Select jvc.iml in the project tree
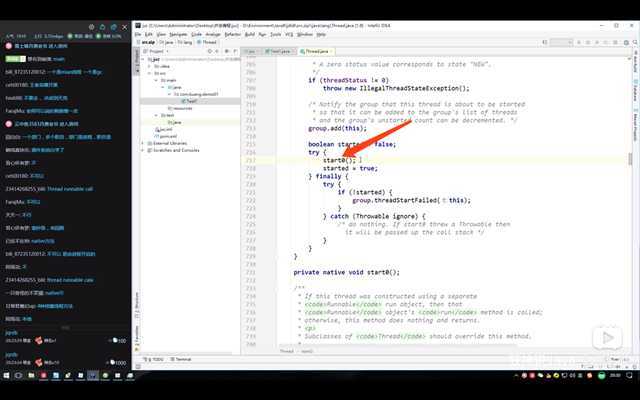 (164, 129)
